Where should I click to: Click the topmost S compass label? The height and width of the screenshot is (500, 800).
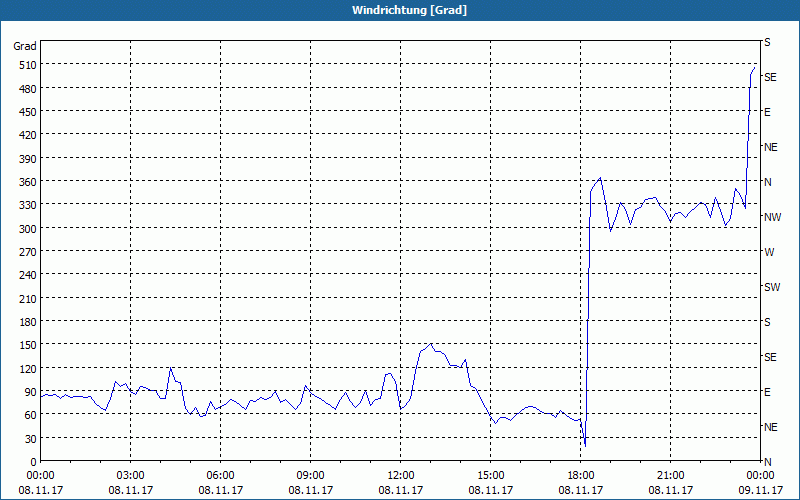coord(767,43)
